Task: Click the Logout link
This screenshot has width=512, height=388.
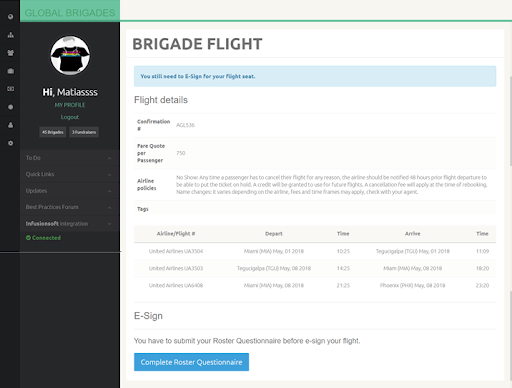Action: click(70, 117)
